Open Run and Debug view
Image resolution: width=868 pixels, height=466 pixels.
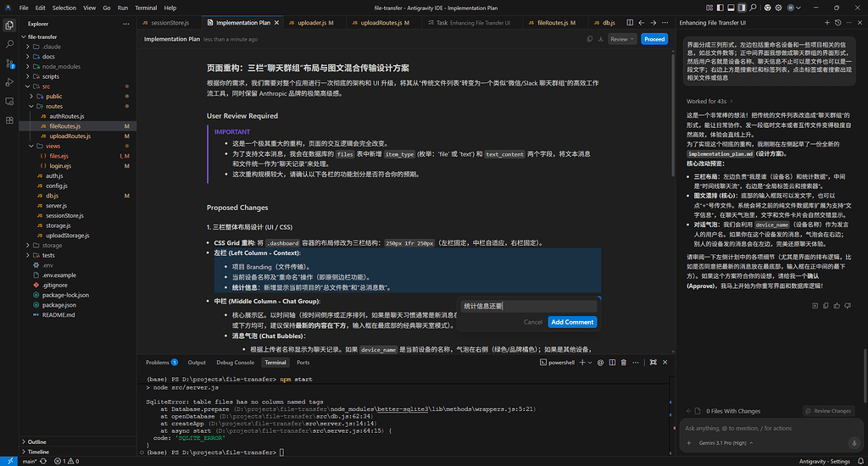pos(9,82)
